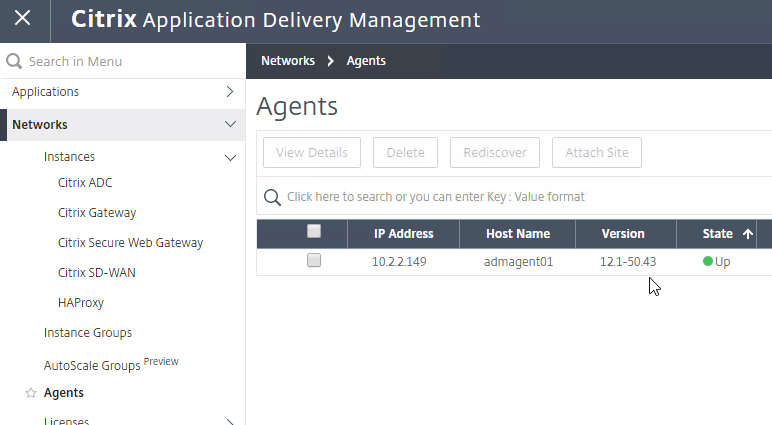Screen dimensions: 772x425
Task: Tick the select-all checkbox in table header
Action: point(314,231)
